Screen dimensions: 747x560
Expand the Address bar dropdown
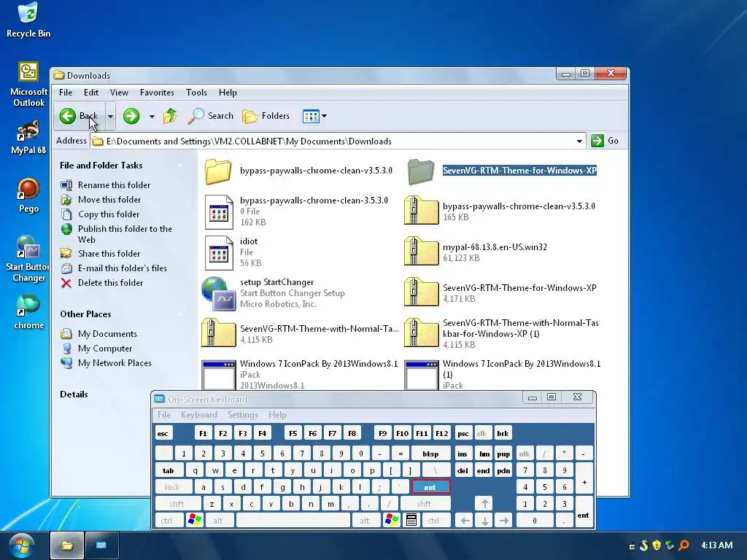click(578, 141)
